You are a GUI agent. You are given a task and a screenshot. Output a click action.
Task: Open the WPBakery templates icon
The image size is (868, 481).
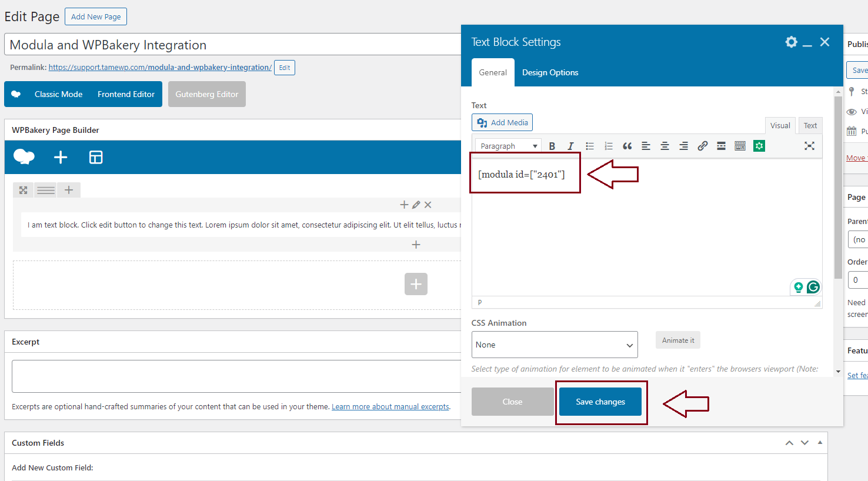click(x=96, y=157)
